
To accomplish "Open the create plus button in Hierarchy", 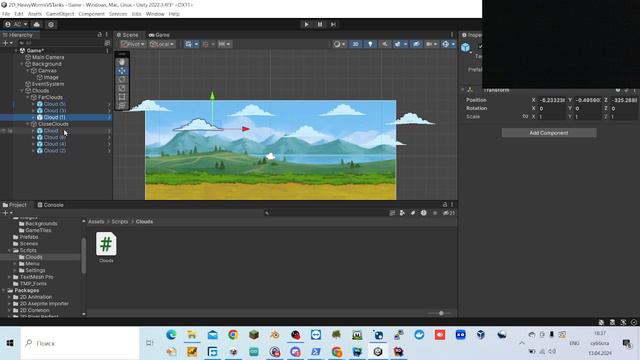I will click(x=7, y=43).
